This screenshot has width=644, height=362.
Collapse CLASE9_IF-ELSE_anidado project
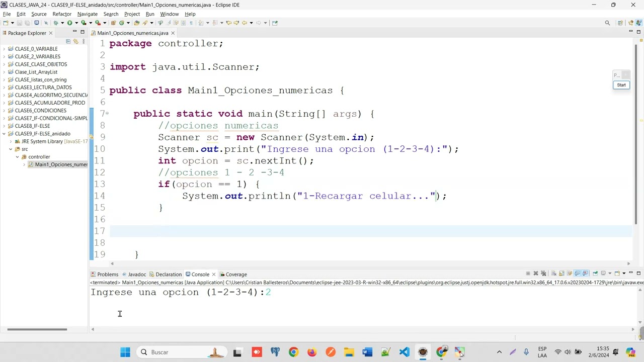(4, 134)
